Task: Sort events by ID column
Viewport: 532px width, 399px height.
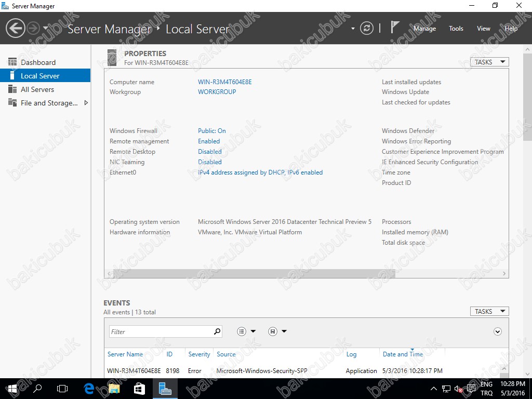Action: [x=169, y=354]
